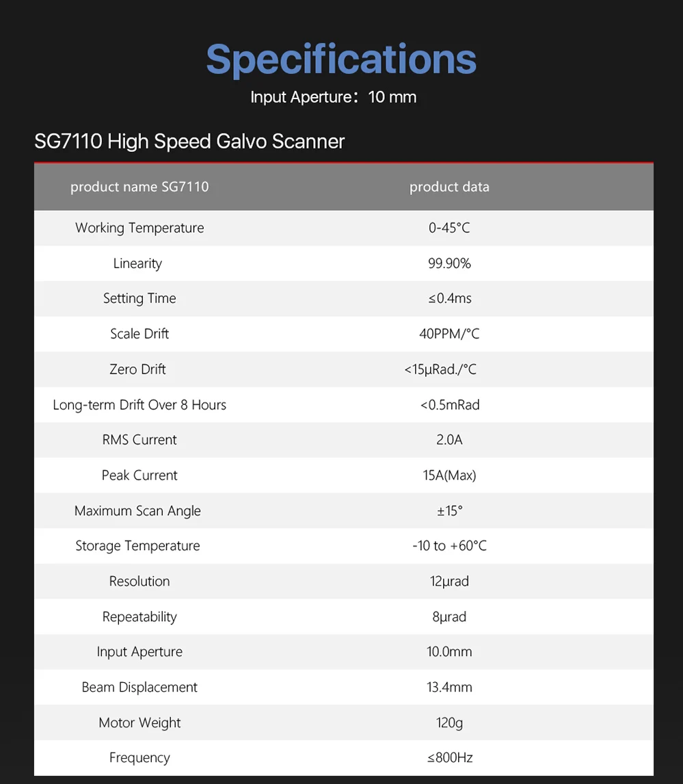Select the SG7110 High Speed Galvo Scanner title
This screenshot has height=784, width=683.
click(189, 142)
